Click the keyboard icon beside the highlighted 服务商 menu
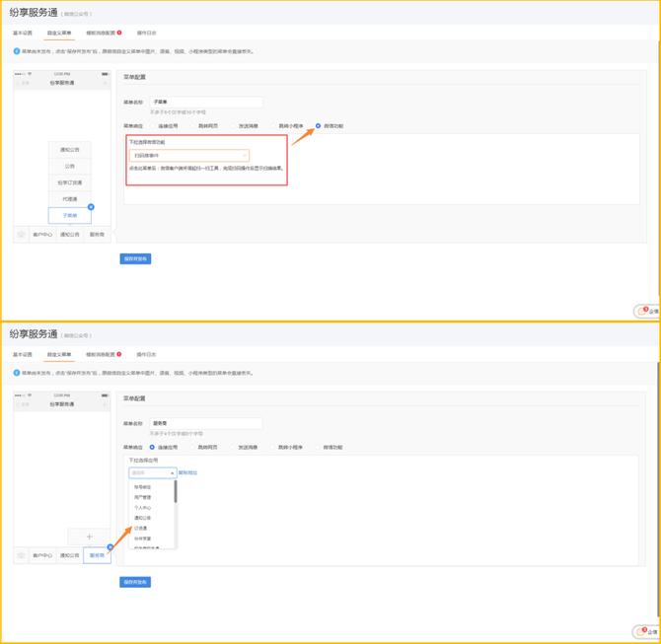661x644 pixels. [22, 555]
